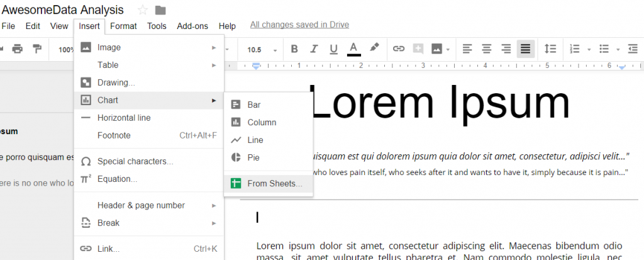Viewport: 644px width, 260px height.
Task: Select From Sheets... chart option
Action: [269, 184]
